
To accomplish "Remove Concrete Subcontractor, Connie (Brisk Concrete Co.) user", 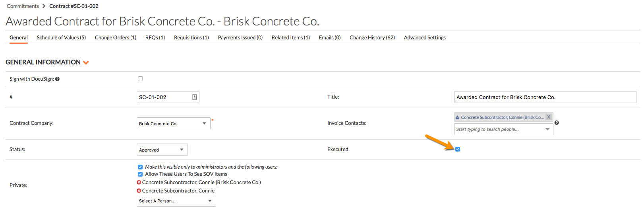I will tap(139, 183).
